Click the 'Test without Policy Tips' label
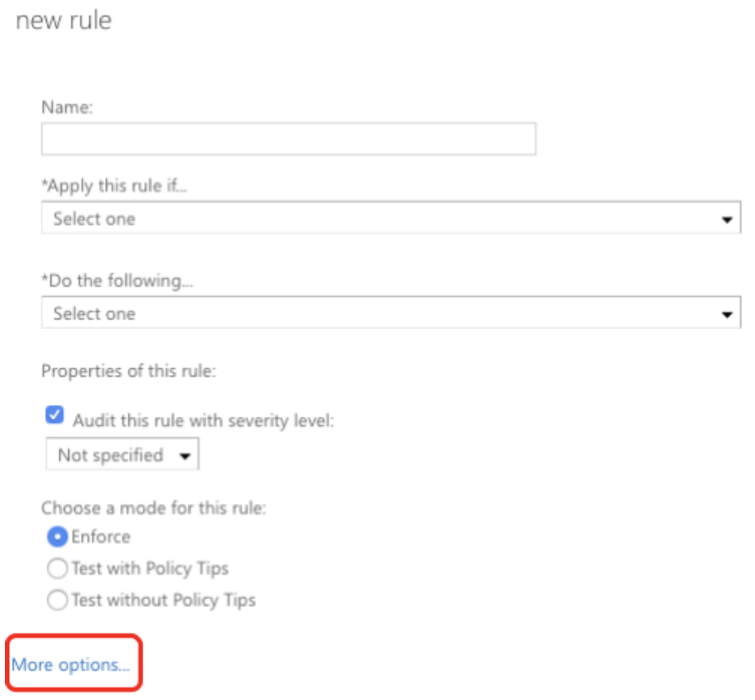Screen dimensions: 755x700 (163, 600)
